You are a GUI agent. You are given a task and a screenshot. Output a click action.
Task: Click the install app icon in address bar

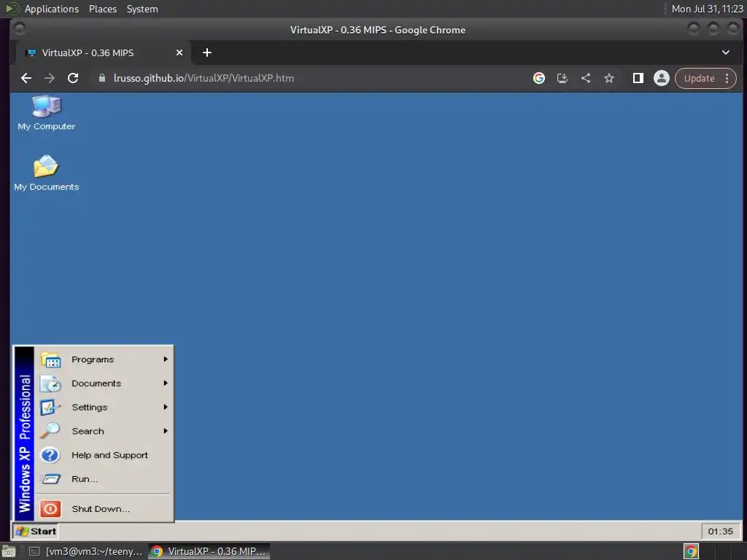[562, 78]
